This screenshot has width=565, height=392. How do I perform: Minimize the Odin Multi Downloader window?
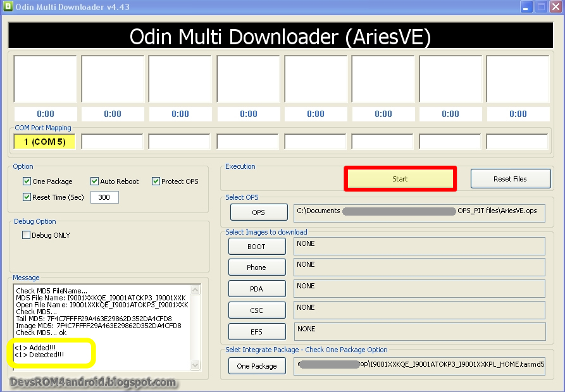526,7
